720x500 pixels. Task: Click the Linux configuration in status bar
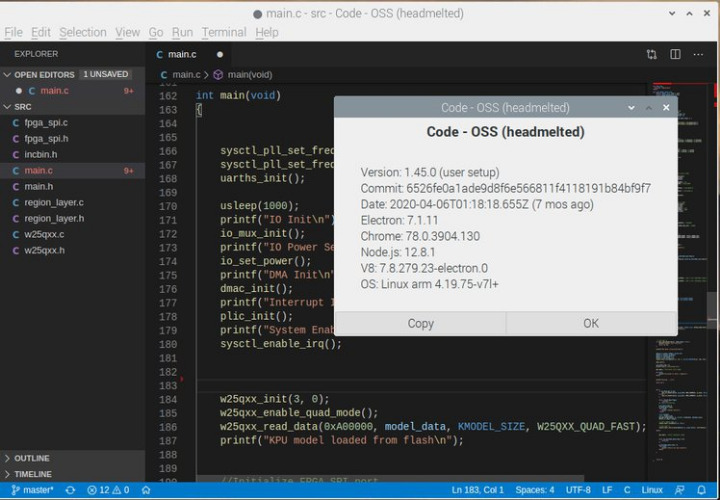[652, 490]
